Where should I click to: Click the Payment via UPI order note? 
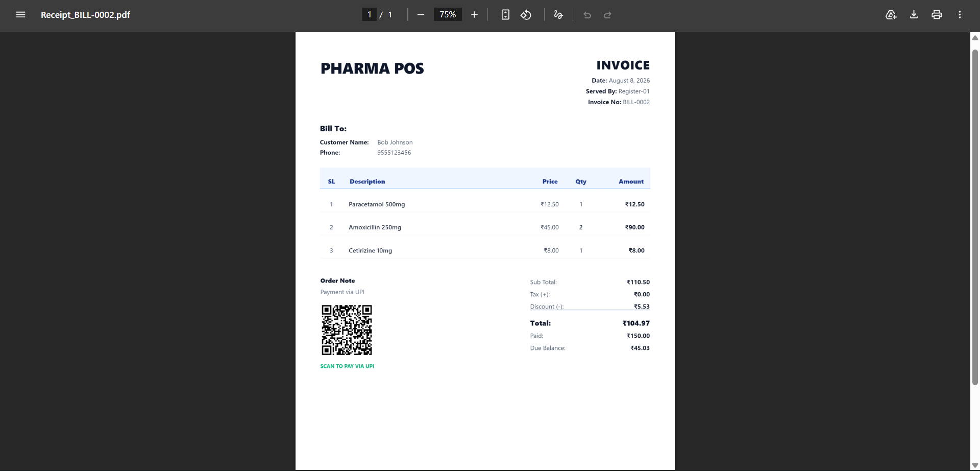point(342,292)
